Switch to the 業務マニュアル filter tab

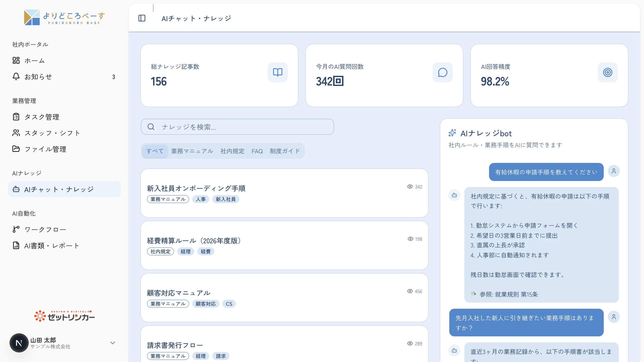[192, 151]
